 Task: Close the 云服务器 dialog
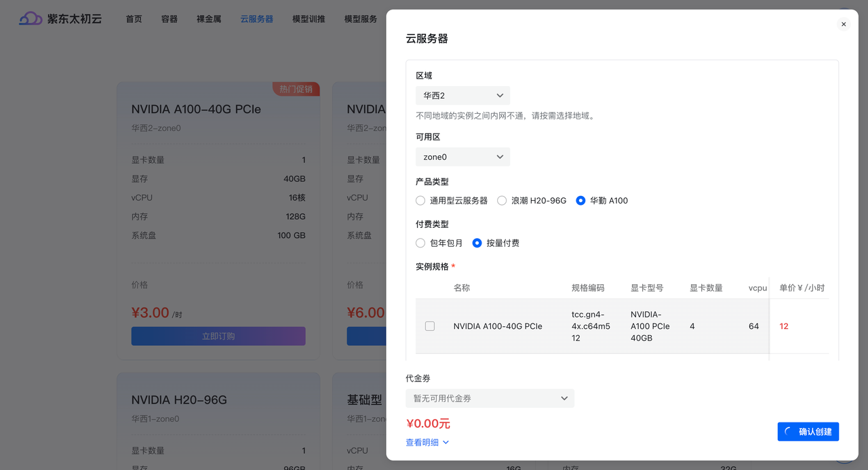(x=843, y=24)
